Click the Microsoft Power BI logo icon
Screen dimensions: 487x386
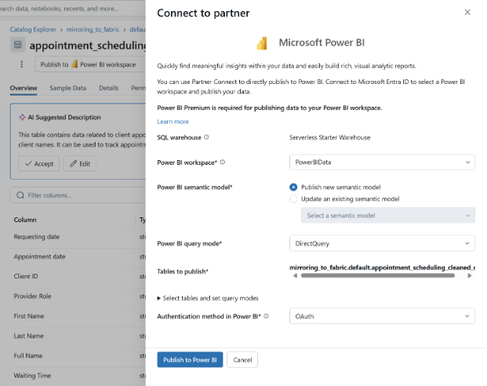pos(262,43)
